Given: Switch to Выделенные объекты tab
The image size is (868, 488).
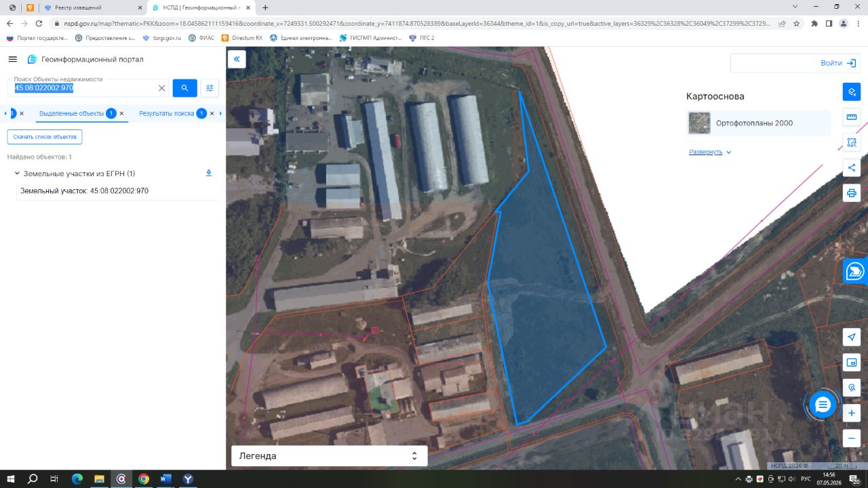Looking at the screenshot, I should click(x=72, y=113).
